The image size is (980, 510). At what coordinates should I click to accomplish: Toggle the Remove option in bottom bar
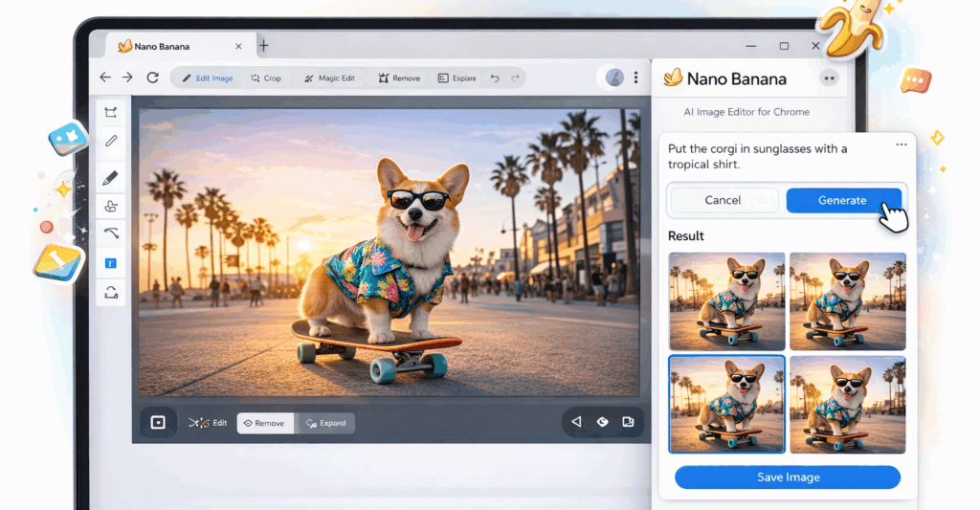[265, 423]
